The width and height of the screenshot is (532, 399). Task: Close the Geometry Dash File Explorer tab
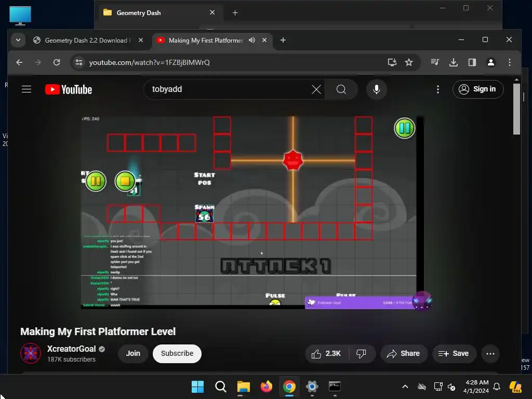tap(212, 12)
